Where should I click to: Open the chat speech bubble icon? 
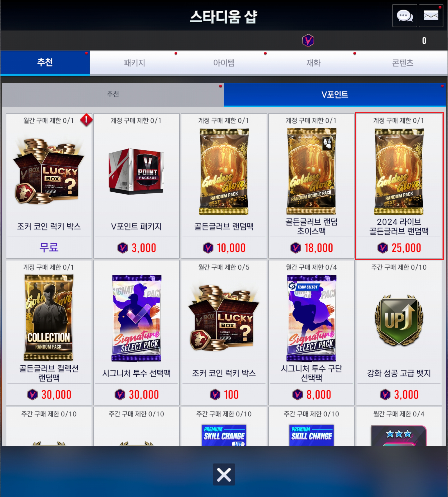point(405,16)
